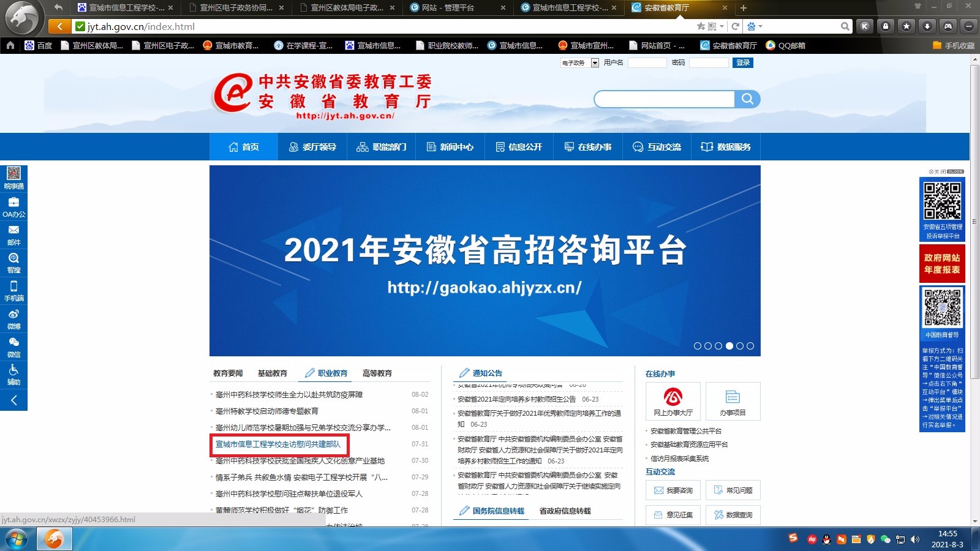Viewport: 980px width, 551px height.
Task: Select first carousel dot indicator
Action: tap(698, 346)
